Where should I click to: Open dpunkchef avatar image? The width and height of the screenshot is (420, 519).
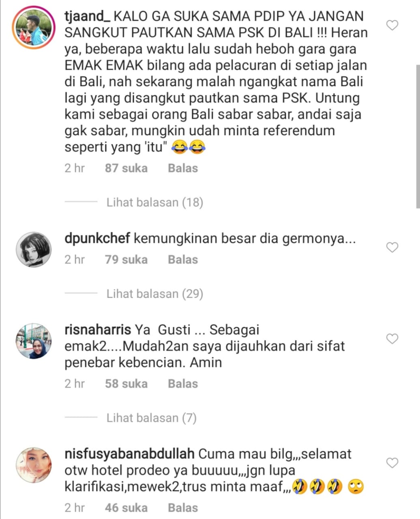tap(34, 250)
